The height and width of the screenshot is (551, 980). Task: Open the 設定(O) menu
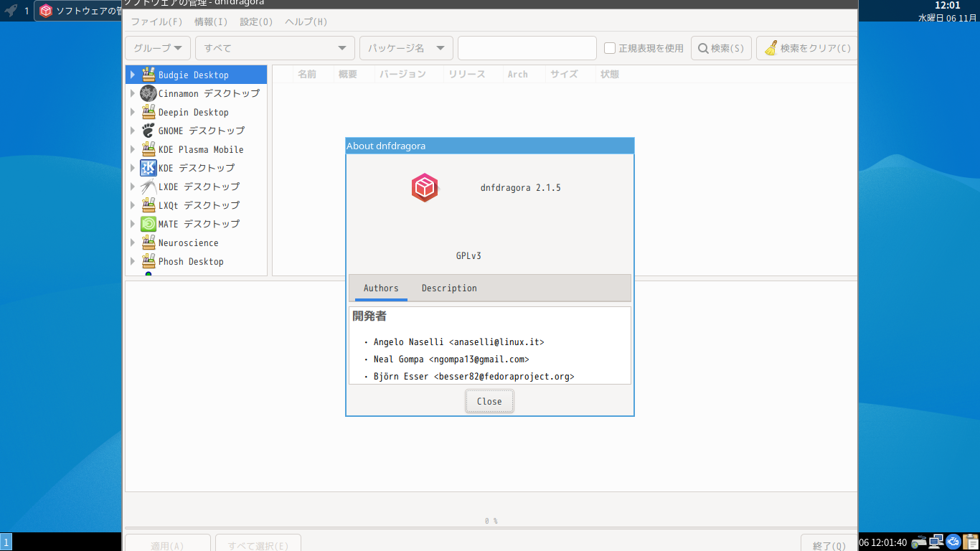pos(256,22)
